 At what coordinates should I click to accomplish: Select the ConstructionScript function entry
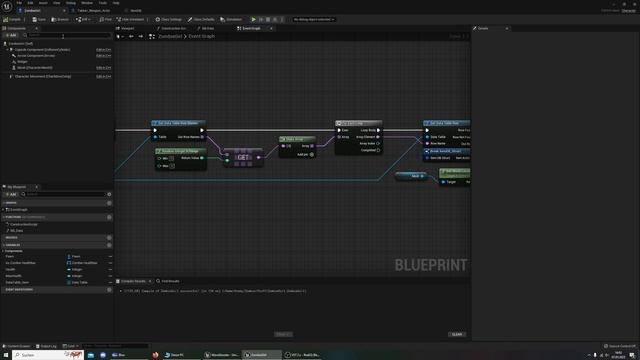point(24,224)
